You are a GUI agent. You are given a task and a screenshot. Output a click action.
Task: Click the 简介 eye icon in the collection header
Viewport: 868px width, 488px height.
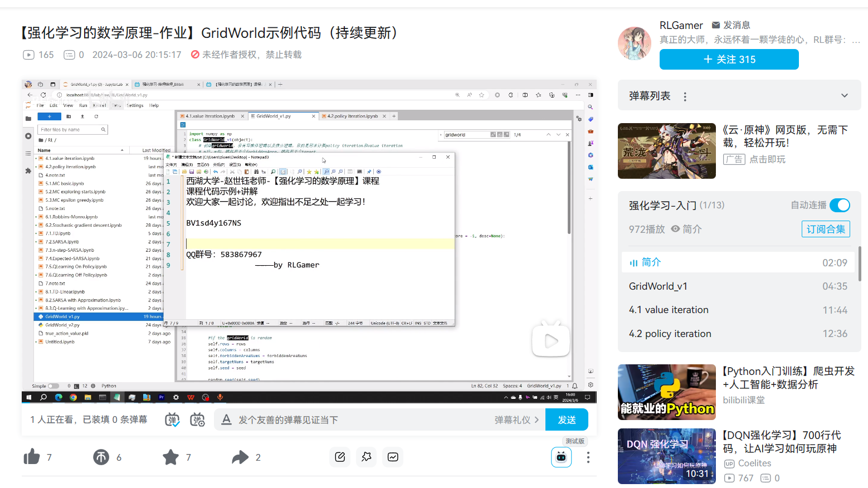675,229
